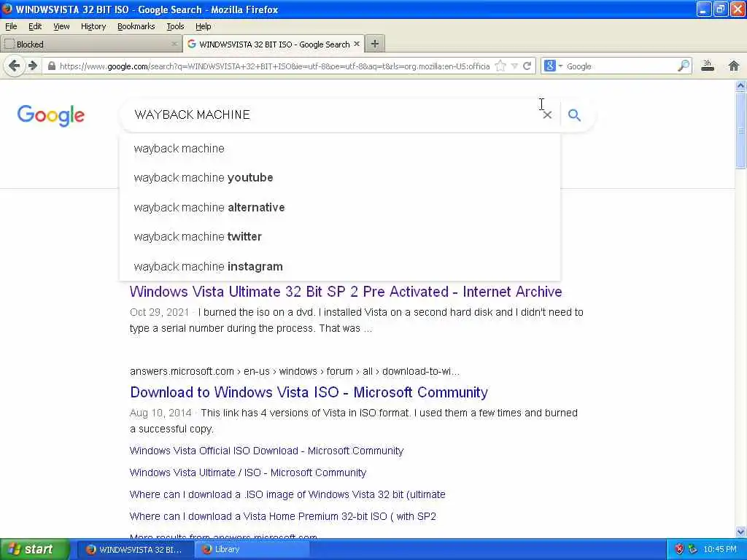Open Download to Windows Vista ISO result
Viewport: 747px width, 560px height.
coord(309,392)
